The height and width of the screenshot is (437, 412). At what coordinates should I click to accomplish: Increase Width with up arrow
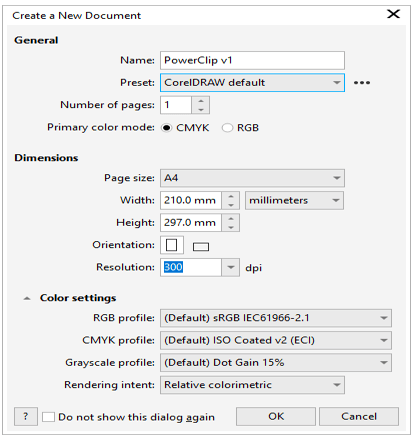click(231, 196)
